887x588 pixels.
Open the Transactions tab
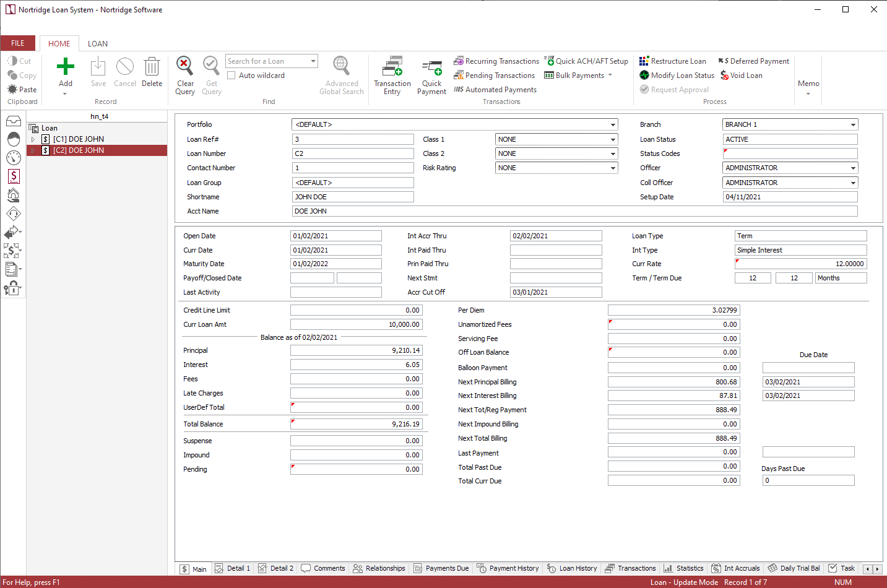point(631,568)
